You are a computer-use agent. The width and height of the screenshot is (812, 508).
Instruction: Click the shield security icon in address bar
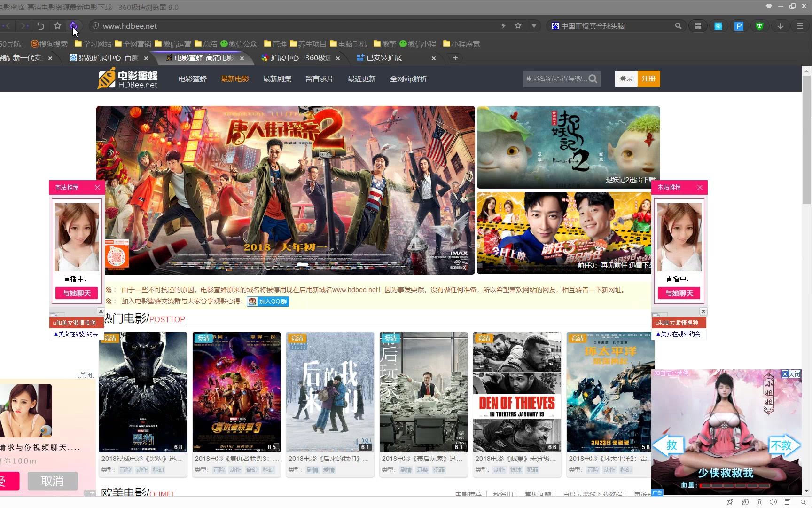(95, 26)
